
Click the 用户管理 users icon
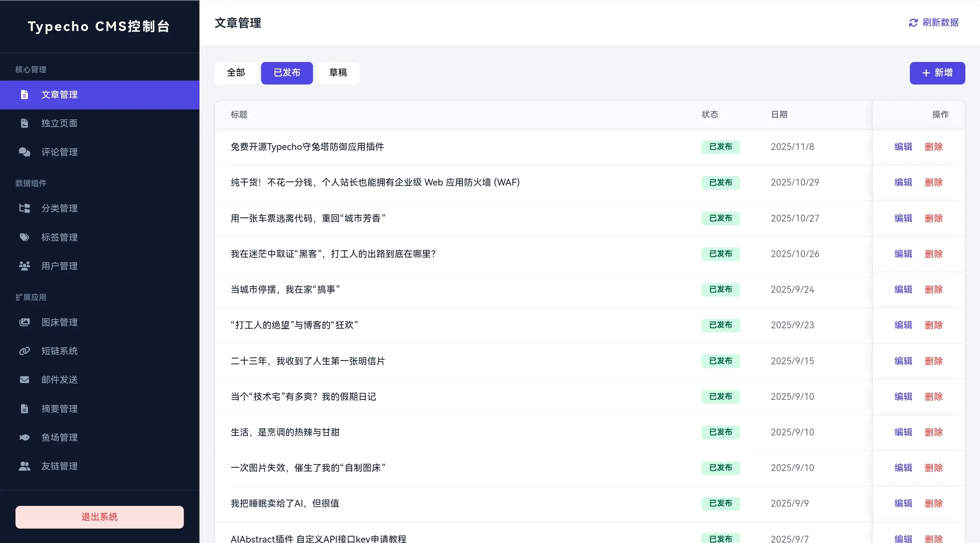(x=24, y=266)
